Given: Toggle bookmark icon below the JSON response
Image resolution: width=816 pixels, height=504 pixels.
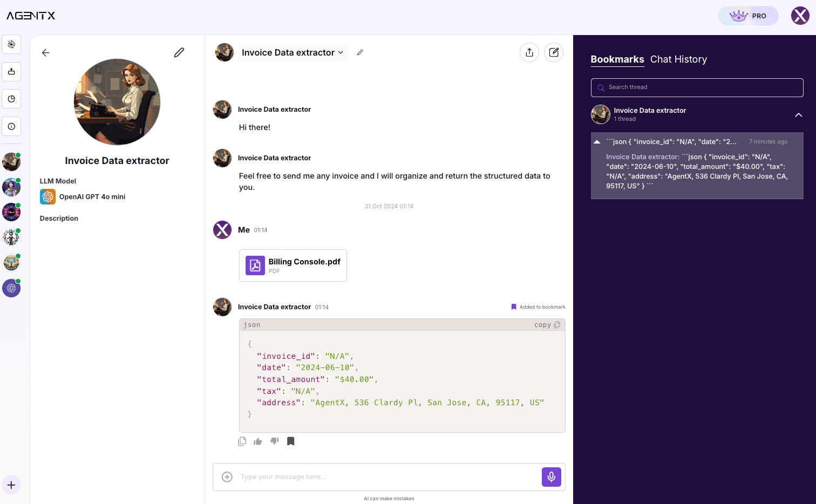Looking at the screenshot, I should (291, 441).
